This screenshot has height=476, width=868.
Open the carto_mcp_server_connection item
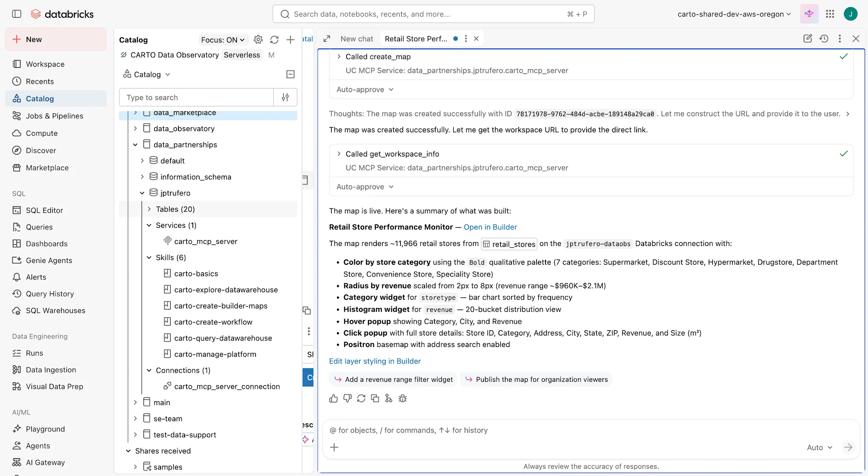point(227,386)
